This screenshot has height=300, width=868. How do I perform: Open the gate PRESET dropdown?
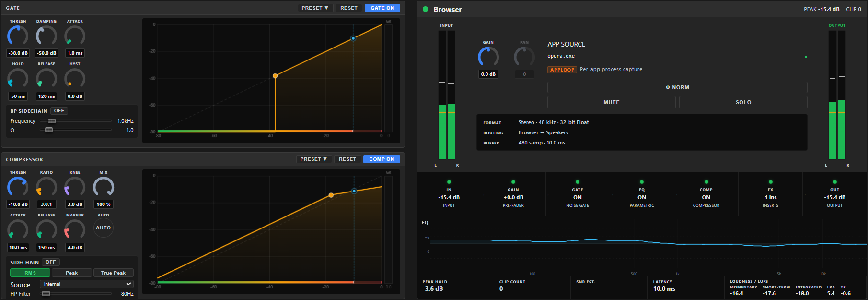pos(315,8)
